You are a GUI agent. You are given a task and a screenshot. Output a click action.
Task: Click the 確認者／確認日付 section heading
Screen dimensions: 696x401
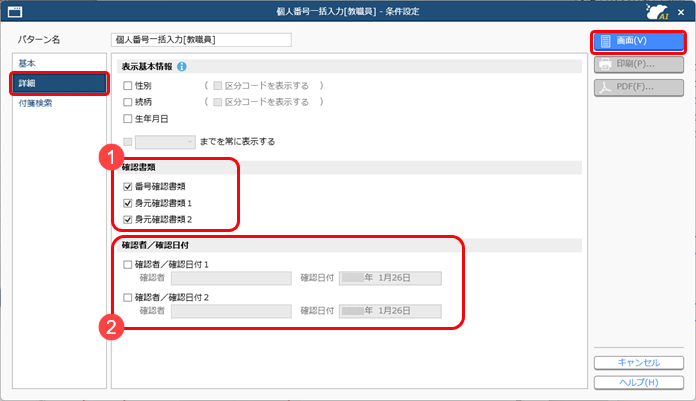pyautogui.click(x=155, y=246)
